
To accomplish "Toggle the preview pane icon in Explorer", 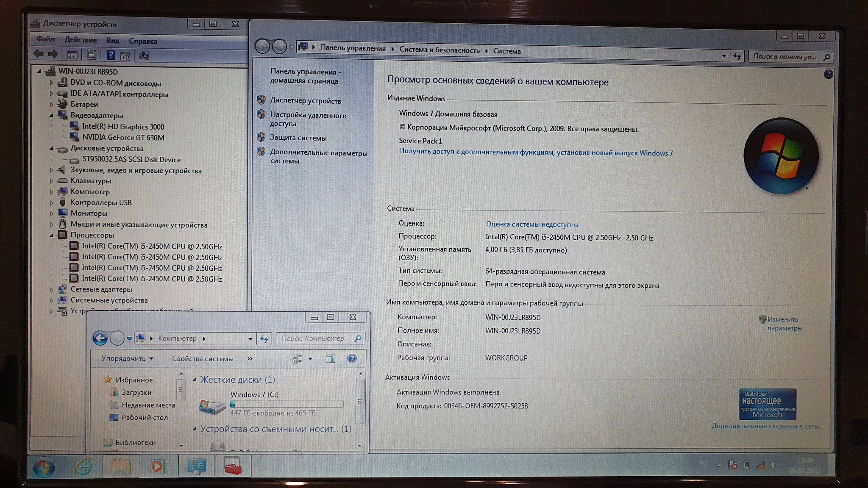I will pos(330,359).
